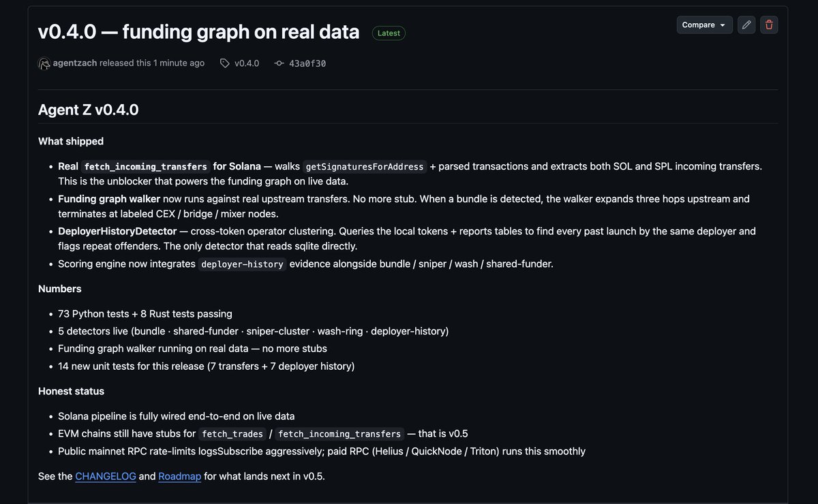
Task: Open the release title v0.4.0 funding graph
Action: coord(198,31)
